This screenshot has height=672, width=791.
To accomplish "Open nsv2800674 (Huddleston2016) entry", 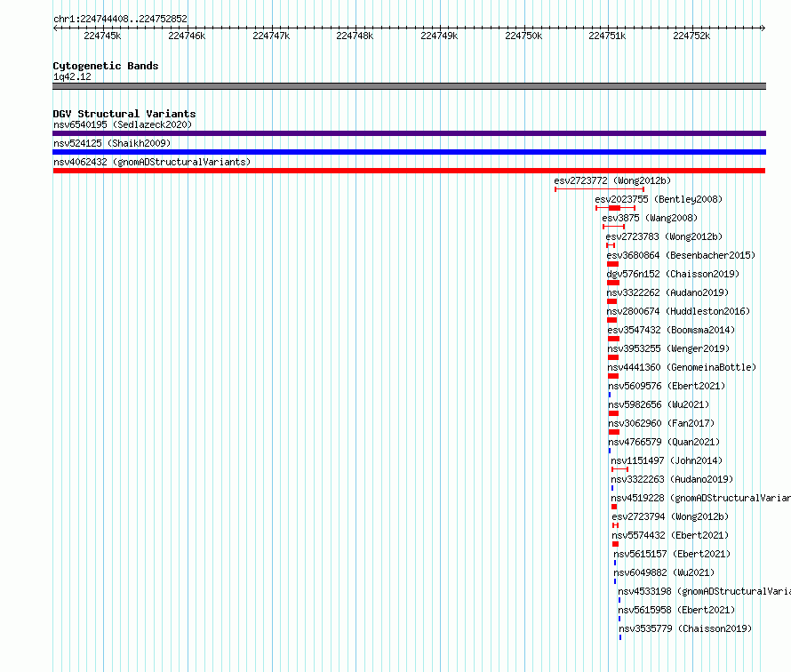I will click(678, 311).
